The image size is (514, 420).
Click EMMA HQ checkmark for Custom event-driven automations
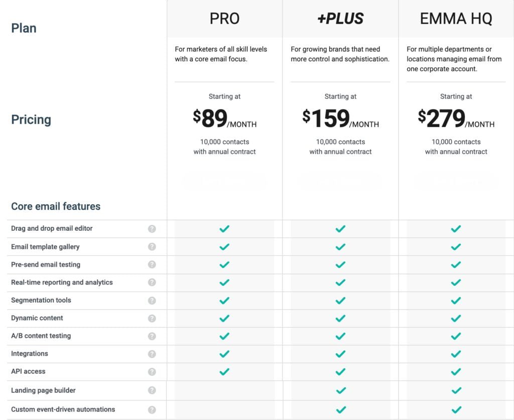pos(456,409)
